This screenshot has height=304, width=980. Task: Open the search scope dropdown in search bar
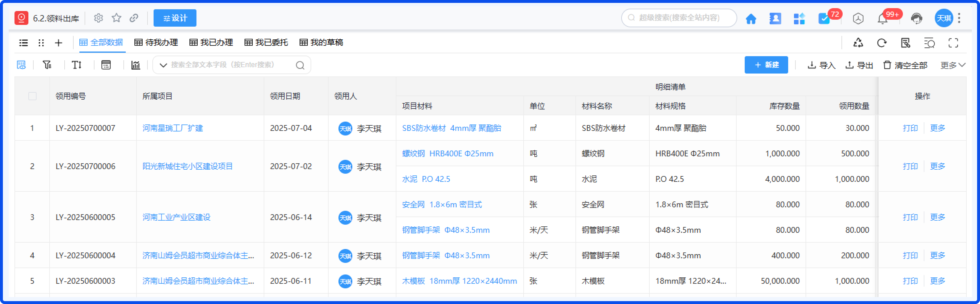(163, 65)
